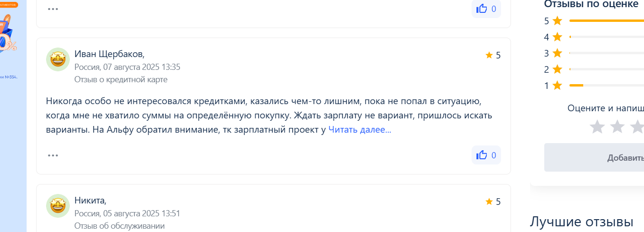Click the star rating on Никита's review
This screenshot has width=644, height=232.
click(x=493, y=202)
